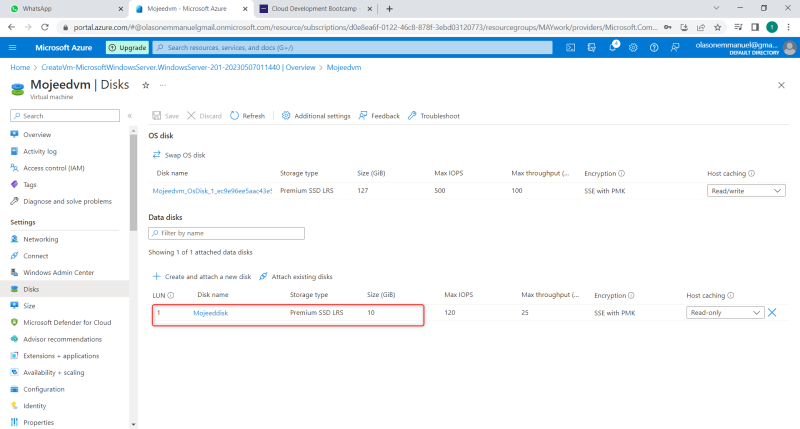Open portal settings gear icon
The width and height of the screenshot is (800, 429).
point(633,47)
